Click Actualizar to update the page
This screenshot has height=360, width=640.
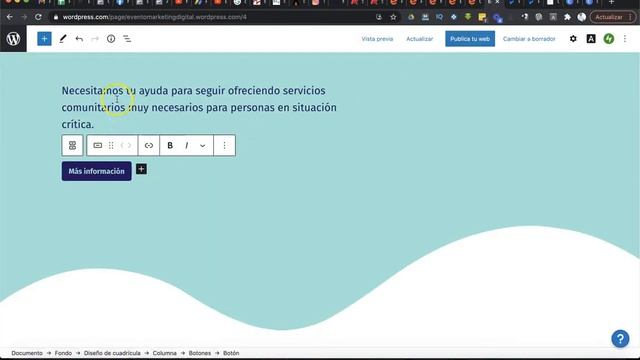coord(419,39)
